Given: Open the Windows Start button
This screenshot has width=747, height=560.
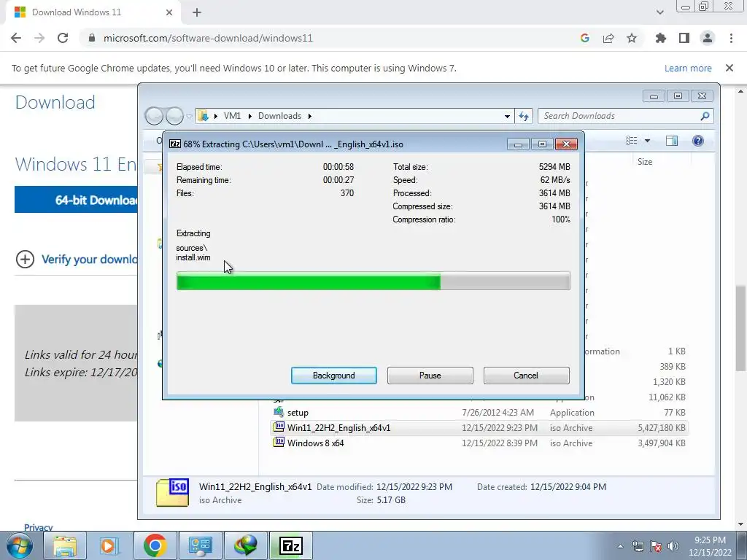Looking at the screenshot, I should (19, 545).
